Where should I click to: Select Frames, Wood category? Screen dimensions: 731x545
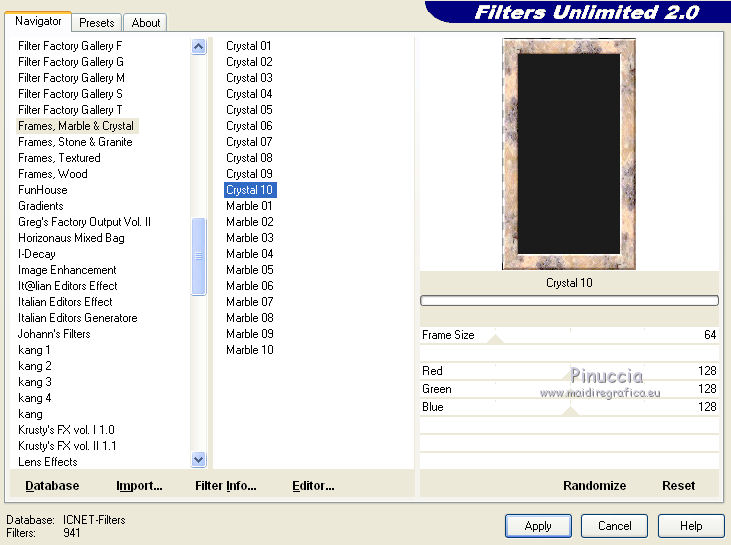[53, 174]
